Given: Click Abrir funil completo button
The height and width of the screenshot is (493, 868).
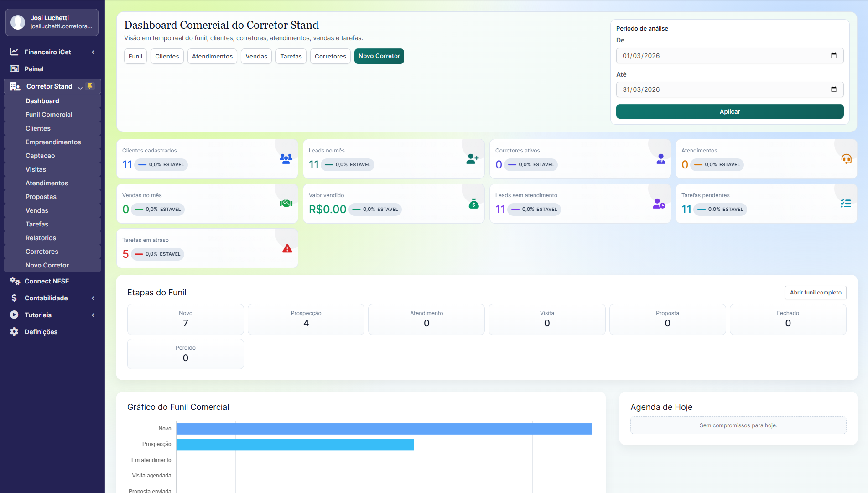Looking at the screenshot, I should (815, 293).
